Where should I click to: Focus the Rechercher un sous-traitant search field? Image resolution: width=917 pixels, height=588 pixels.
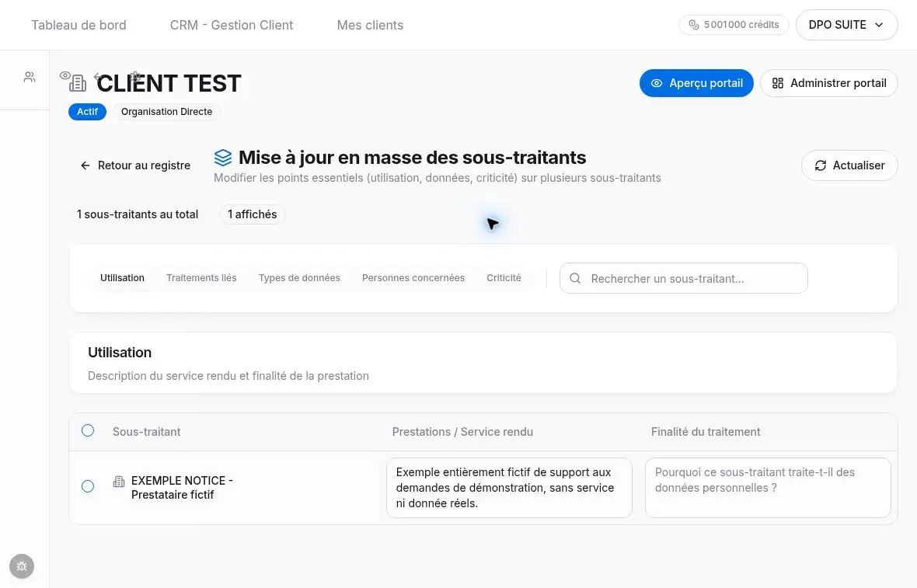pos(684,278)
